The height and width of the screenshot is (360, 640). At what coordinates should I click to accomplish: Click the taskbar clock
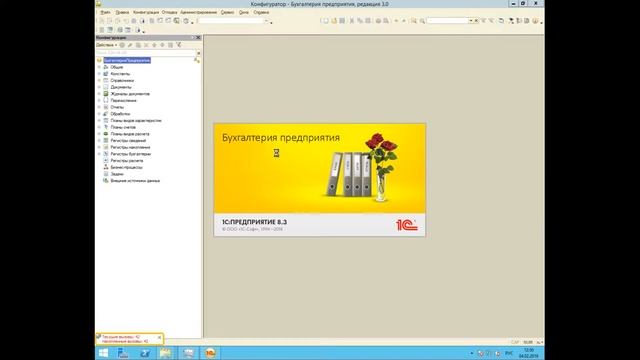529,353
